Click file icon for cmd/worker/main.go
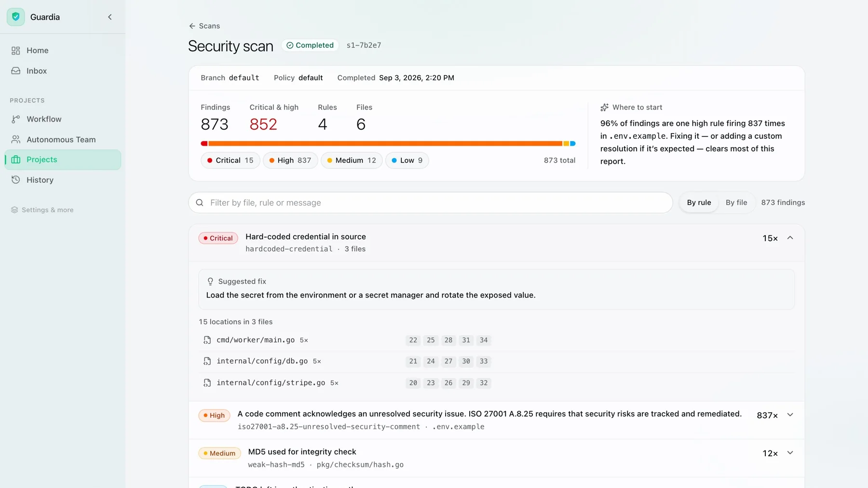 tap(207, 340)
